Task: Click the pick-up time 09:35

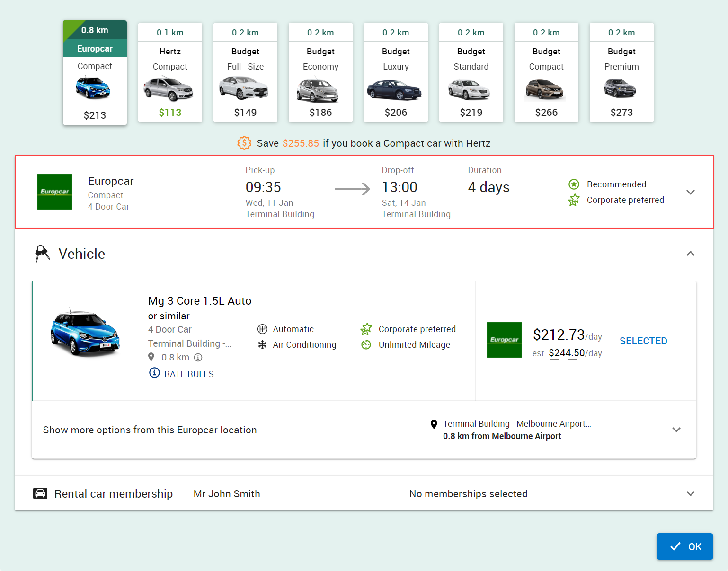Action: 263,187
